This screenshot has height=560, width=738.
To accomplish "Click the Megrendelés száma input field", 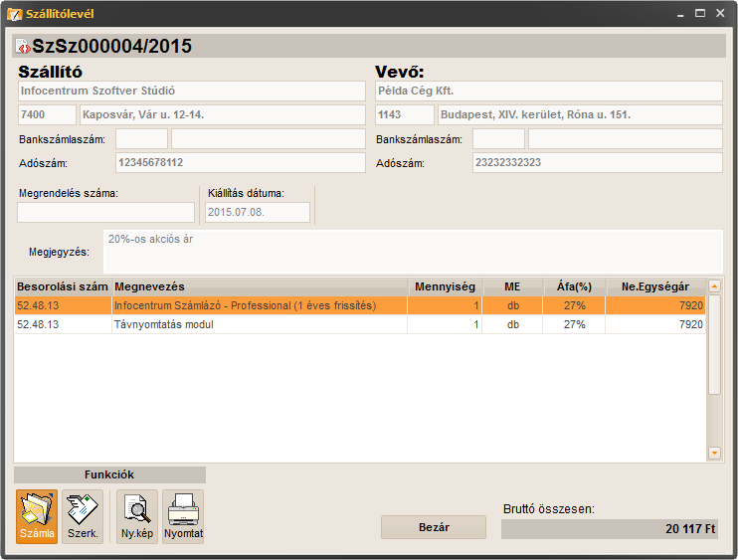I will click(105, 212).
